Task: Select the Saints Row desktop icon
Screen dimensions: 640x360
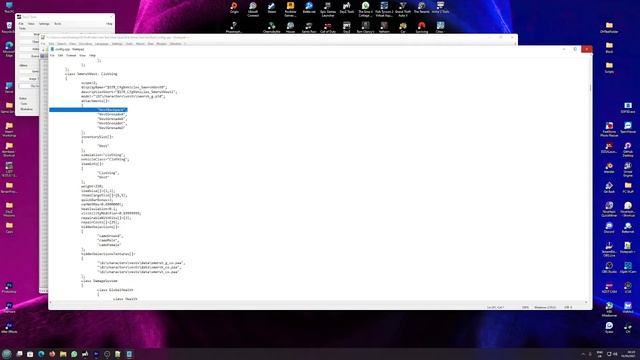Action: click(309, 27)
